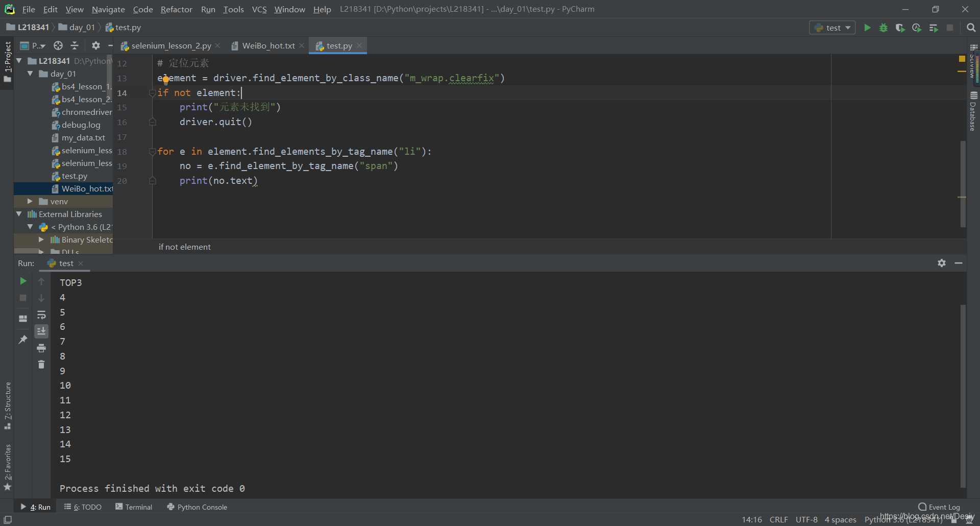Close the test run tab
Screen dimensions: 980x526
point(81,264)
